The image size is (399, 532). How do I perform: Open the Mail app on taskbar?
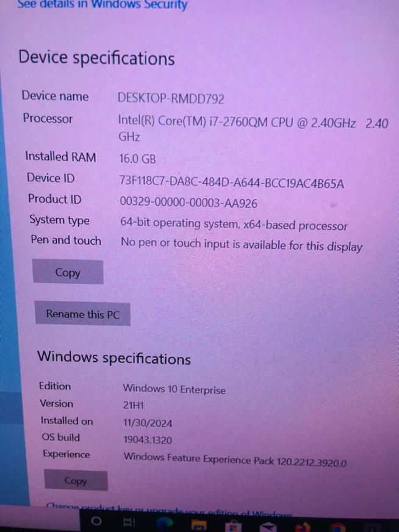268,528
